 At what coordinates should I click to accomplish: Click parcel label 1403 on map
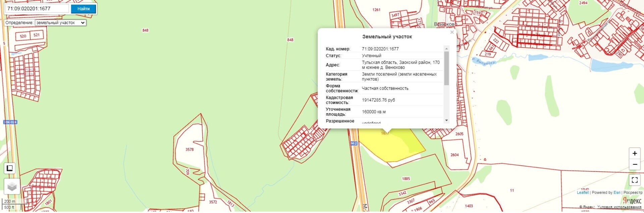click(469, 206)
